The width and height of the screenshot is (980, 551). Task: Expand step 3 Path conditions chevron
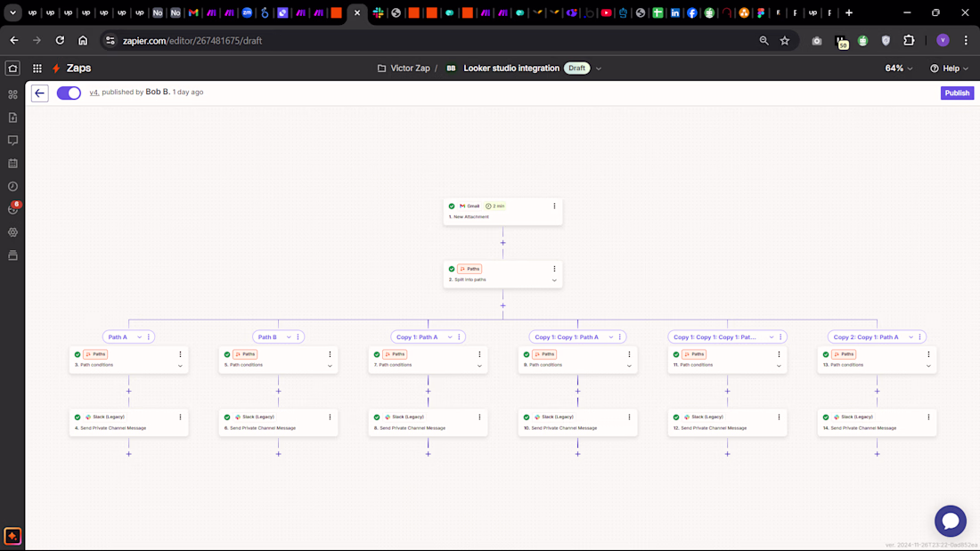(180, 366)
